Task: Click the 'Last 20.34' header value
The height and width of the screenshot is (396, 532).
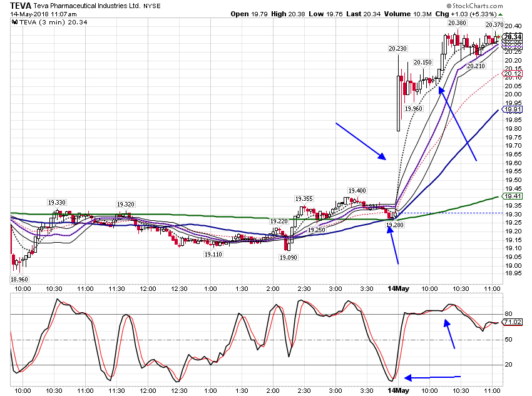Action: click(364, 14)
